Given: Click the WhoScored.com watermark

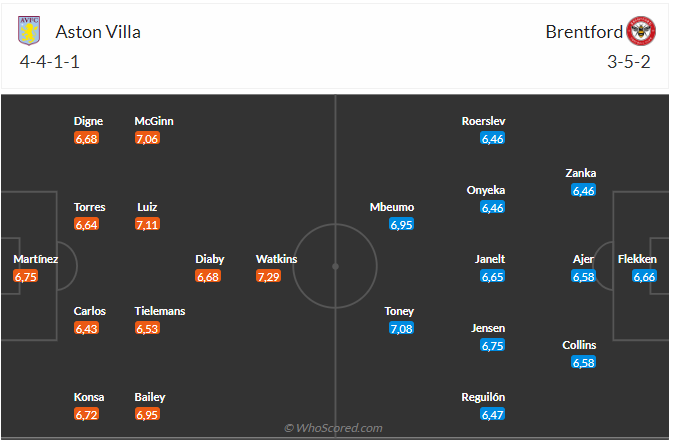Looking at the screenshot, I should pos(334,428).
